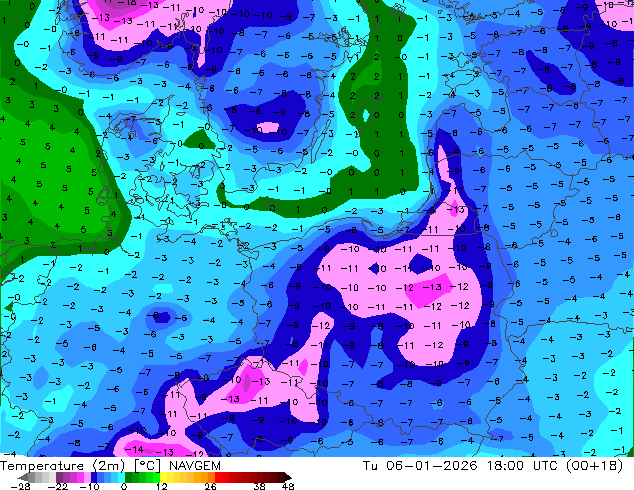
Task: Click the 'UTC' label
Action: tap(546, 466)
